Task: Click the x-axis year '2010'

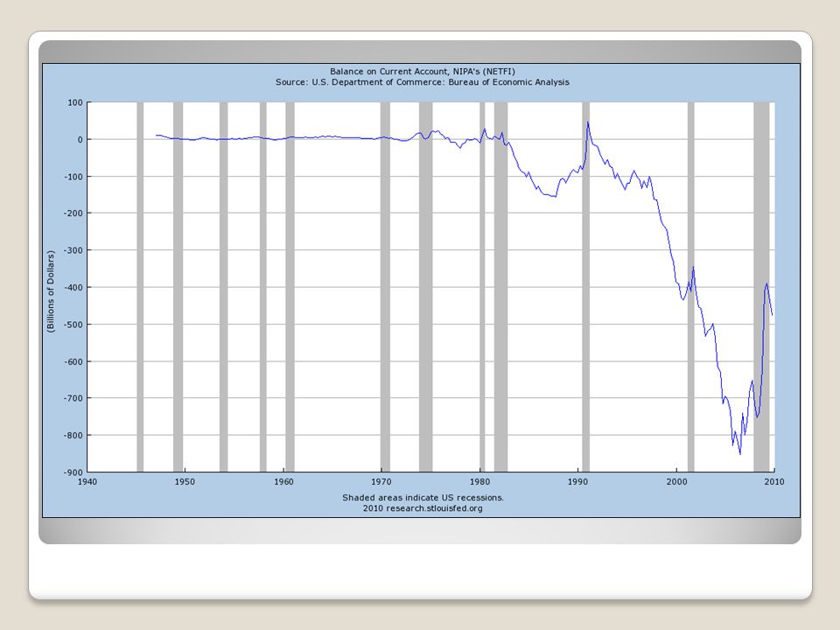Action: pos(774,481)
